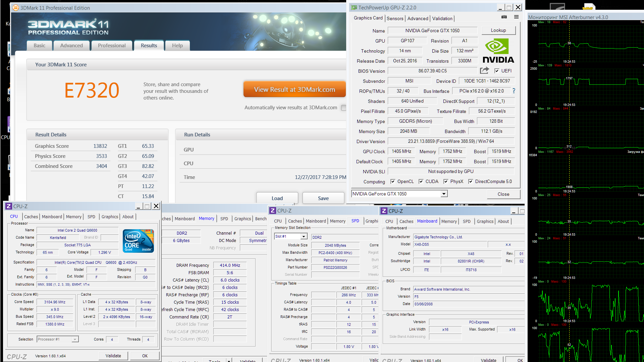The image size is (644, 362).
Task: Click the CPU-Z icon of the Mainboard window
Action: [x=384, y=211]
